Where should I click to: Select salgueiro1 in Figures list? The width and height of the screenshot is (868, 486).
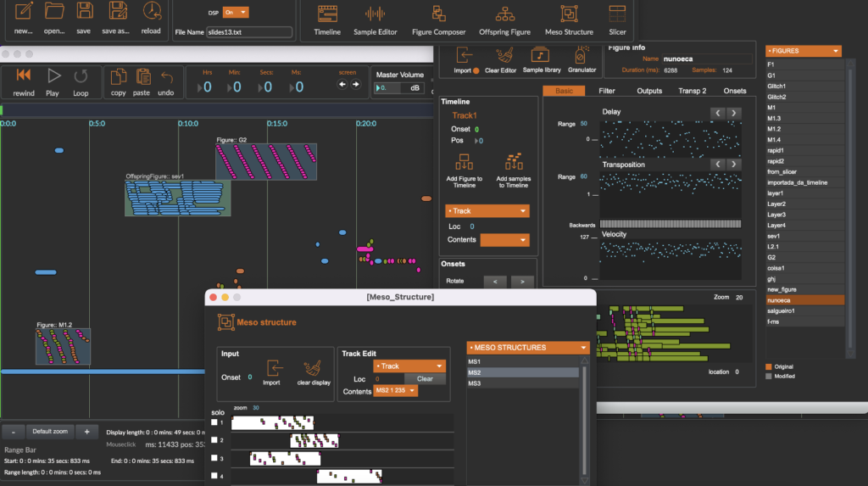click(805, 311)
